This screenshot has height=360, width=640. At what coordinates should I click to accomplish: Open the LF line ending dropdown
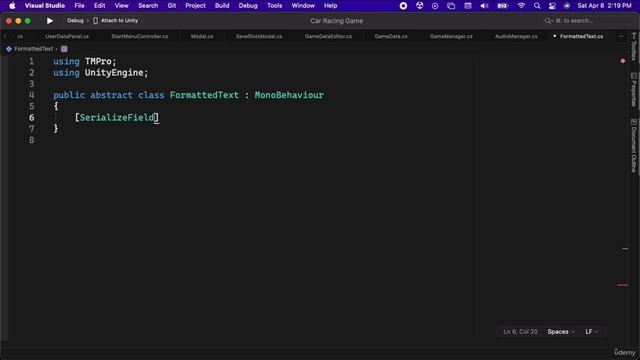[592, 332]
